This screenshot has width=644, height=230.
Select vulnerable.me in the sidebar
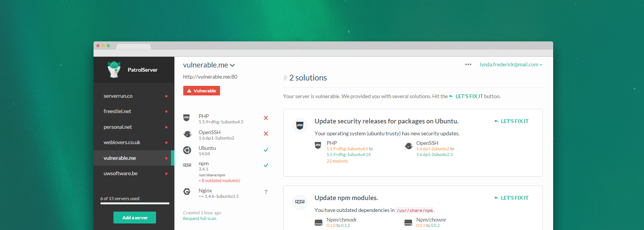click(134, 158)
